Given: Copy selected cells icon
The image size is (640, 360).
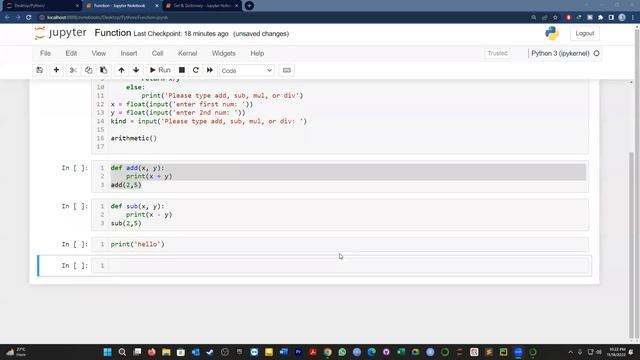Looking at the screenshot, I should [88, 70].
